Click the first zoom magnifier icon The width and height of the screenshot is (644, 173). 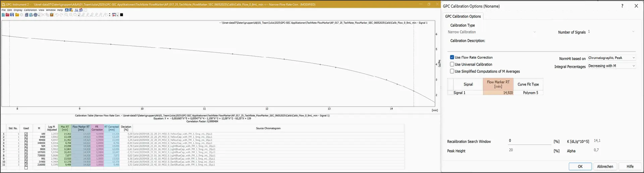coord(66,15)
